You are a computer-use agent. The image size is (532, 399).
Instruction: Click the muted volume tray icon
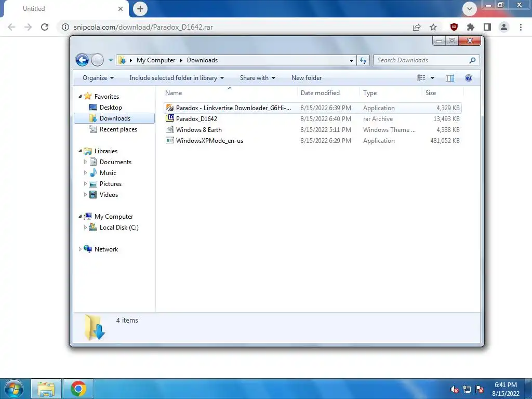coord(455,389)
